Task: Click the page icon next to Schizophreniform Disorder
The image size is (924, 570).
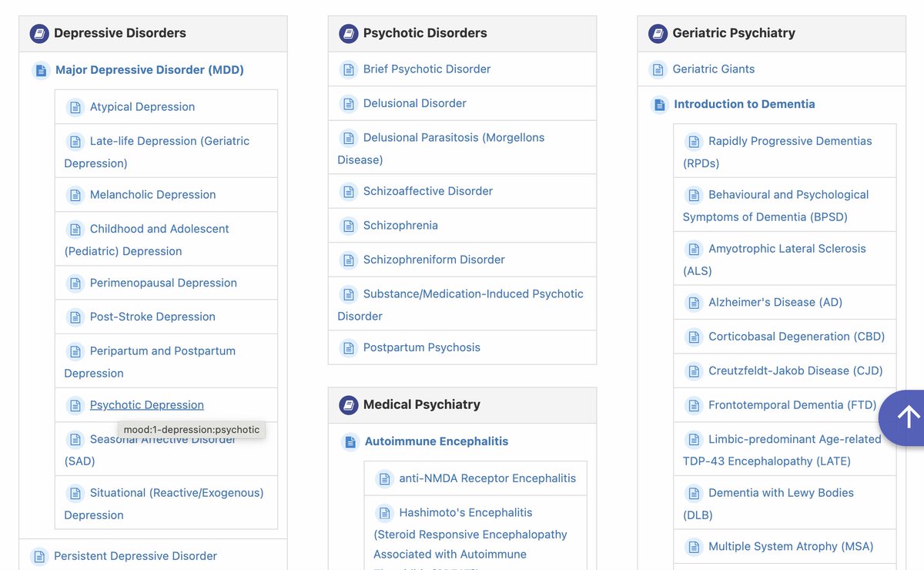Action: coord(349,260)
